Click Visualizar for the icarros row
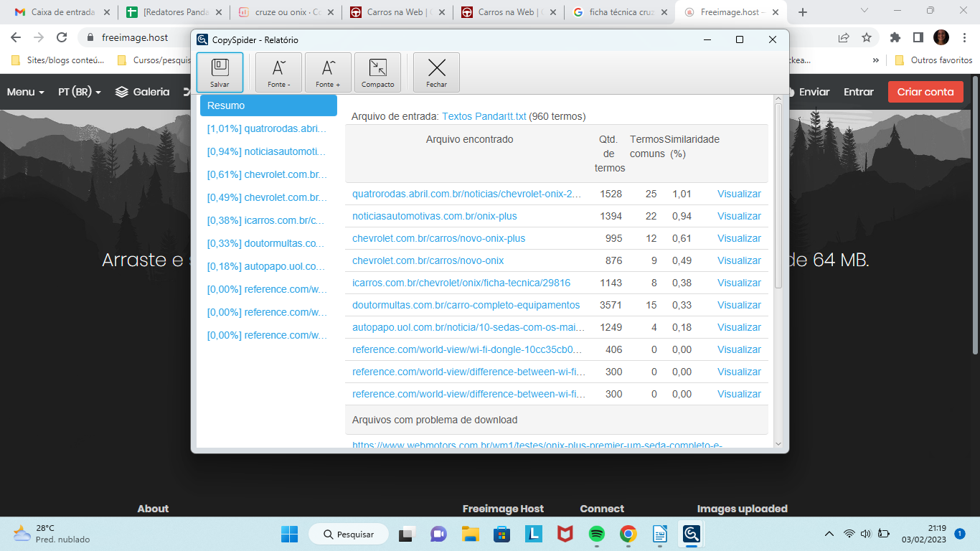 click(x=739, y=283)
